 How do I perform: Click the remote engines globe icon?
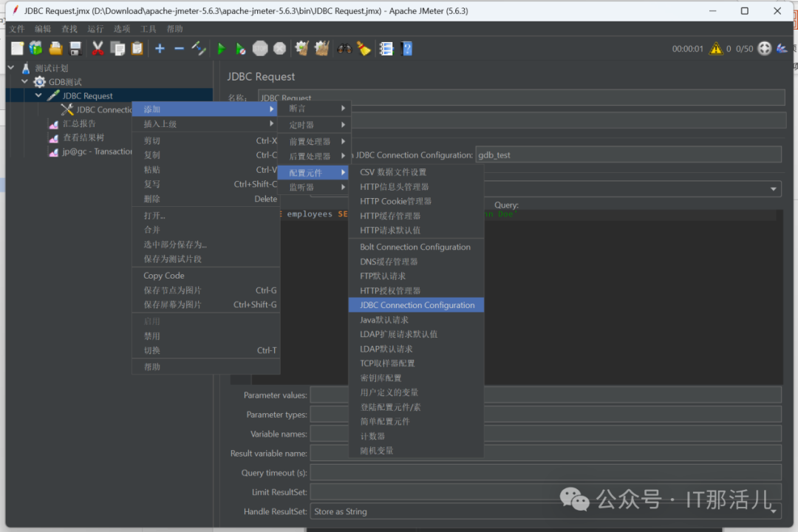click(x=765, y=48)
